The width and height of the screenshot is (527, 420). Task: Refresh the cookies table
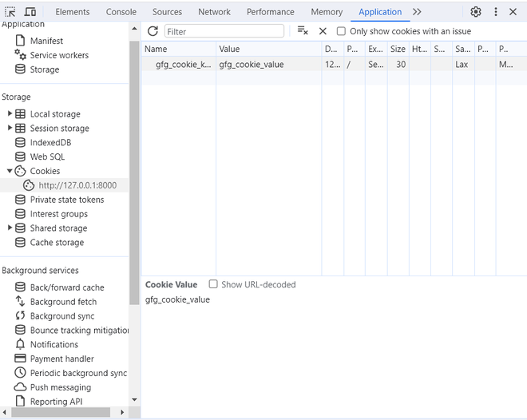(153, 31)
